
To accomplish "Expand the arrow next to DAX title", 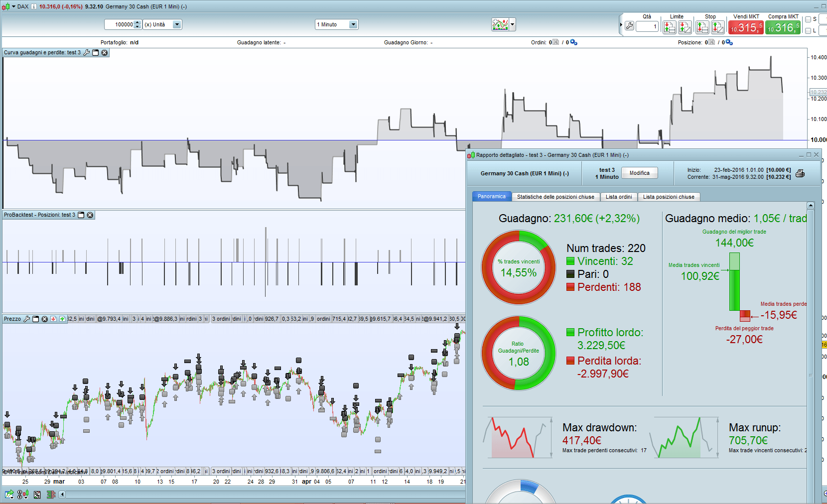I will click(13, 6).
